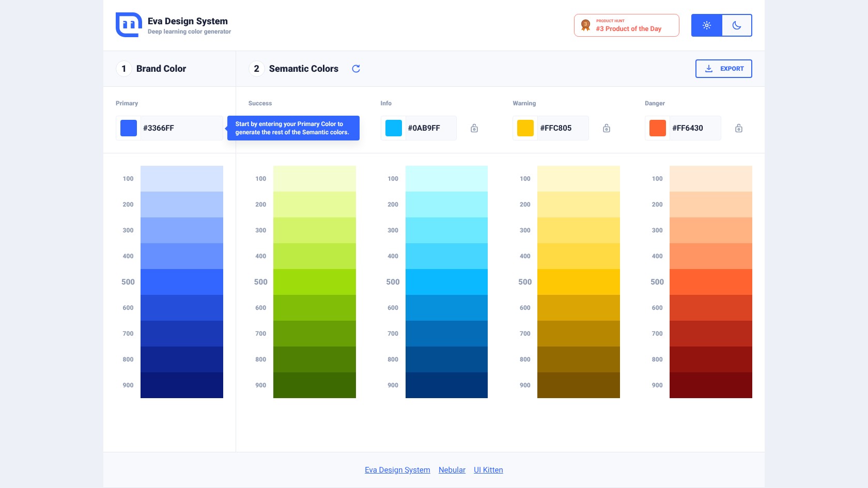
Task: Open the Warning yellow color picker swatch
Action: [525, 128]
